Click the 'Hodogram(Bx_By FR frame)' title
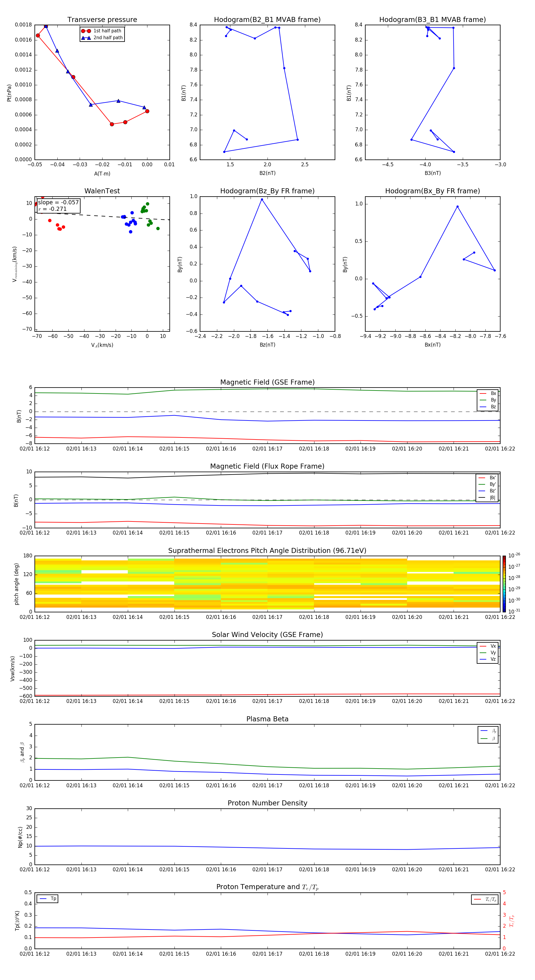Image resolution: width=535 pixels, height=980 pixels. pos(432,191)
